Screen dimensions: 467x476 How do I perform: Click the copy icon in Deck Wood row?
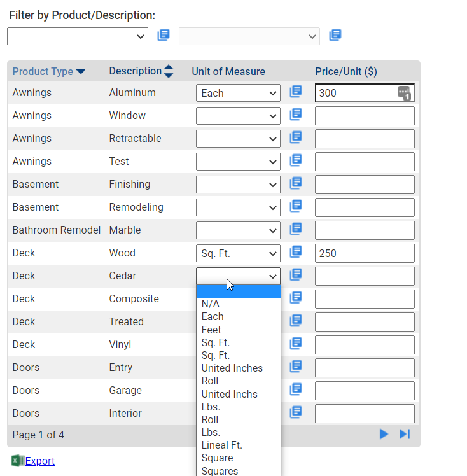(296, 252)
